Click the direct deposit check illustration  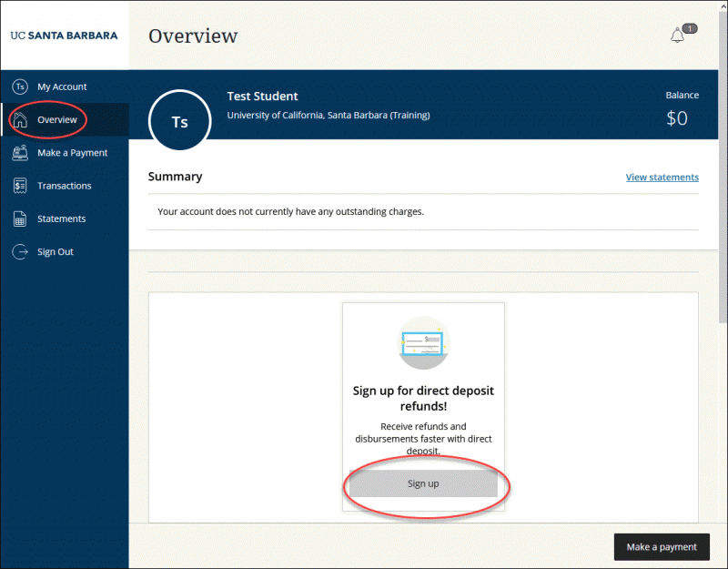click(423, 343)
